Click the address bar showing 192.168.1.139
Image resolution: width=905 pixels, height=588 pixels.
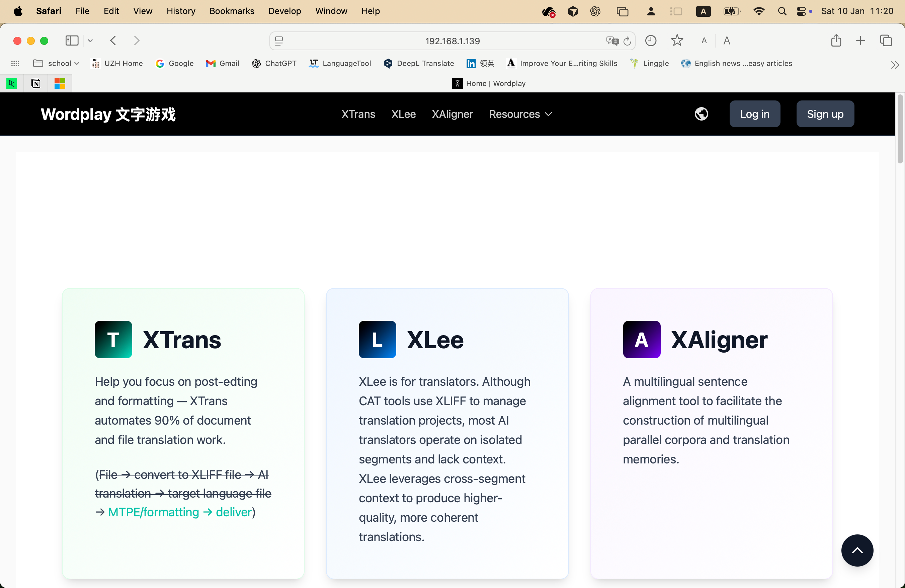point(452,41)
